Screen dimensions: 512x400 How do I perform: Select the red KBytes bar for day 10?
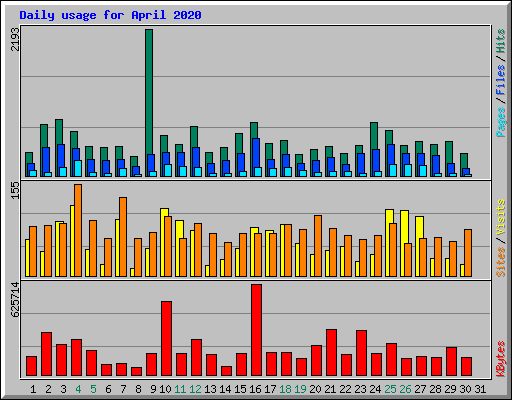[166, 338]
